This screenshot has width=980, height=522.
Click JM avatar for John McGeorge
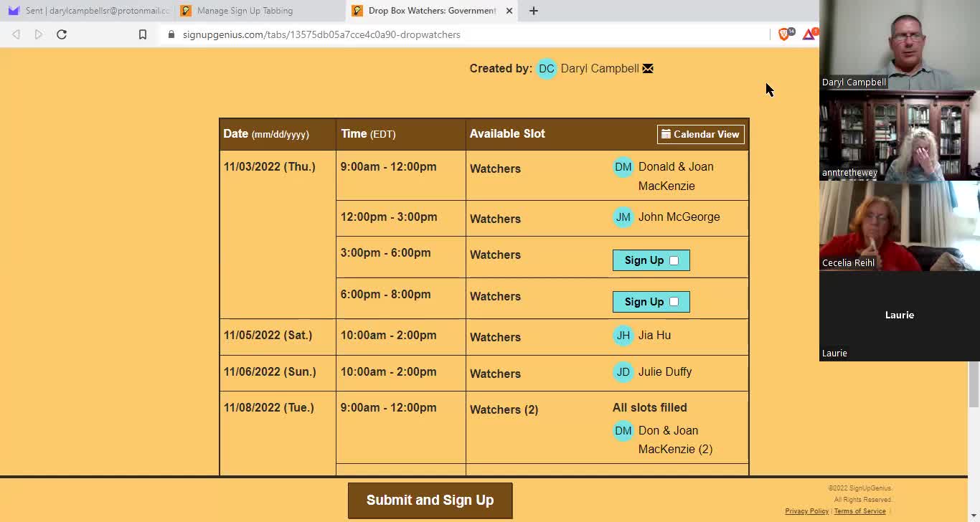click(623, 217)
